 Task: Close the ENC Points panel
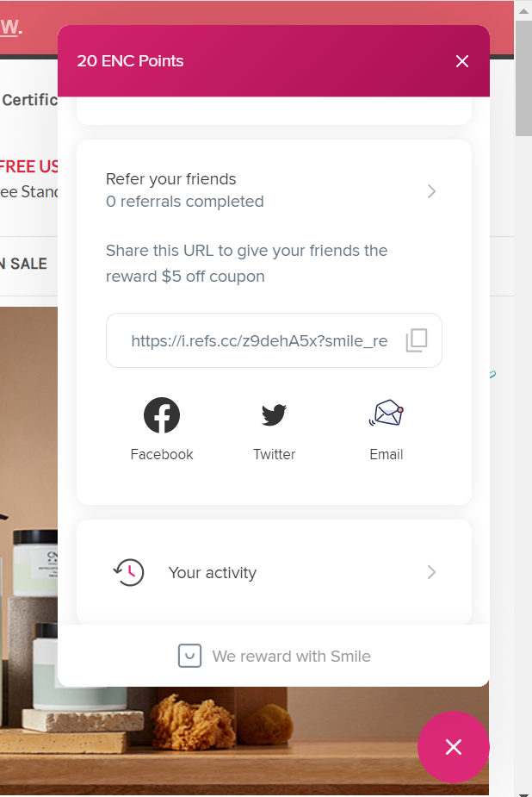point(462,61)
